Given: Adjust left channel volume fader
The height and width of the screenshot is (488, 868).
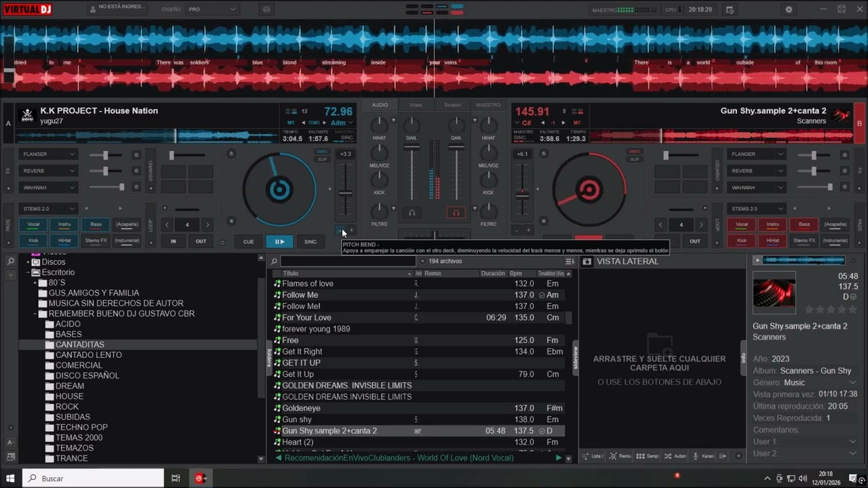Looking at the screenshot, I should pos(412,146).
